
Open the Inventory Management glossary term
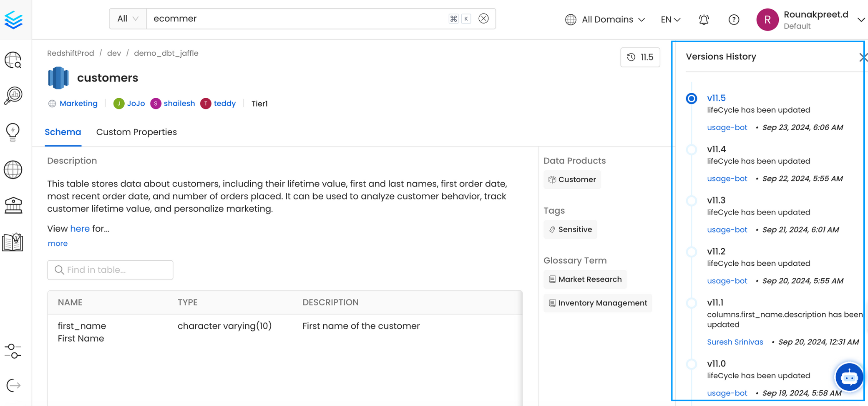click(x=598, y=303)
